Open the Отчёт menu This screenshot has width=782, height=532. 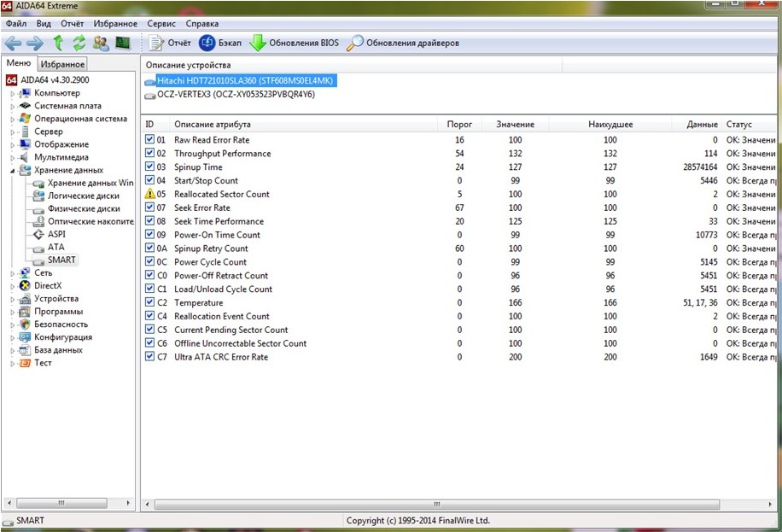[73, 23]
